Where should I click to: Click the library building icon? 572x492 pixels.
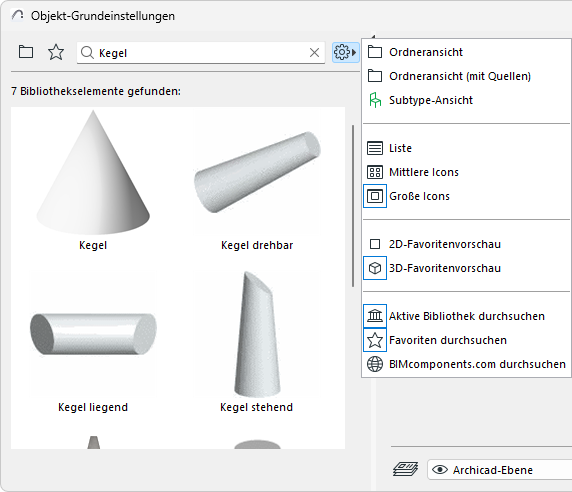coord(375,316)
